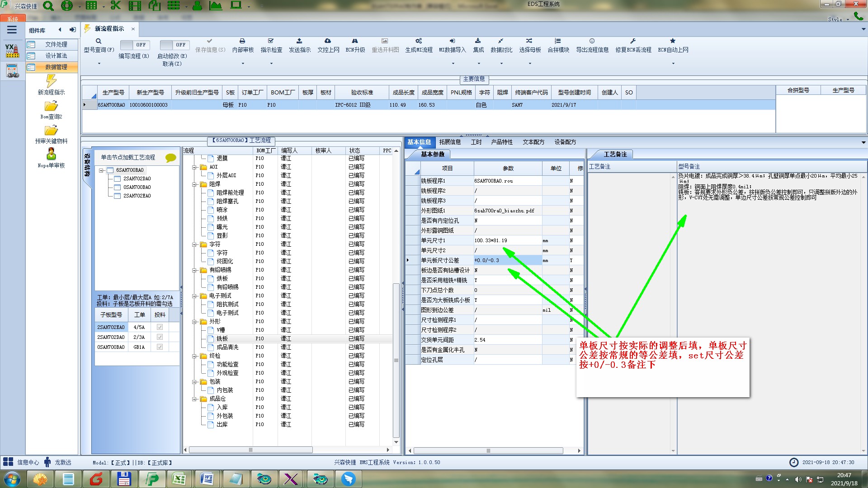Select 数据管理 in the sidebar
The width and height of the screenshot is (868, 488).
click(56, 67)
